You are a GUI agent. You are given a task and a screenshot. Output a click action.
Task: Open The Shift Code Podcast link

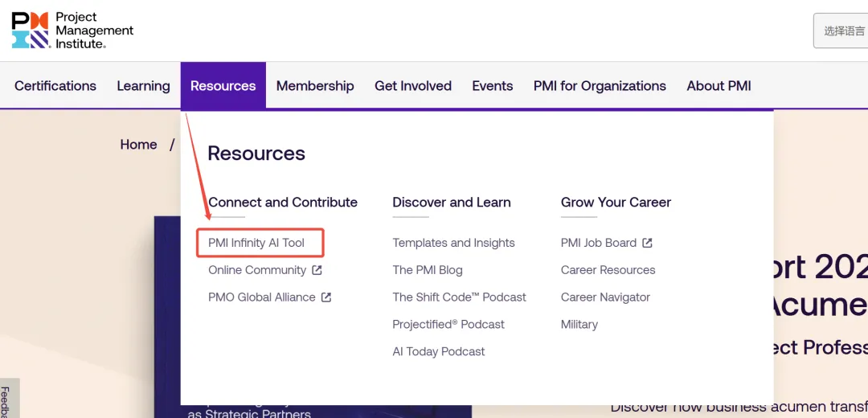(x=460, y=297)
